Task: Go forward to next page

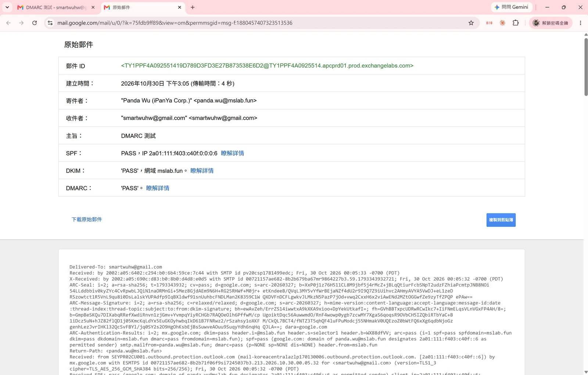Action: [x=21, y=23]
